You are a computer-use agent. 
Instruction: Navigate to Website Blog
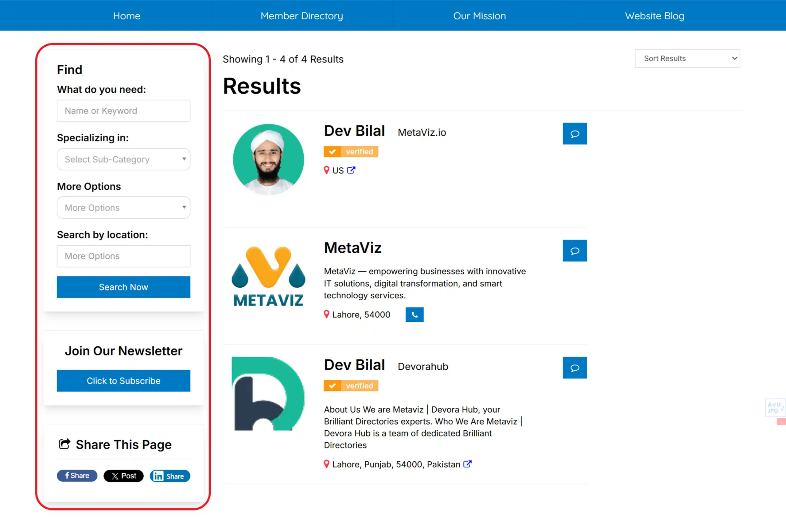(654, 16)
